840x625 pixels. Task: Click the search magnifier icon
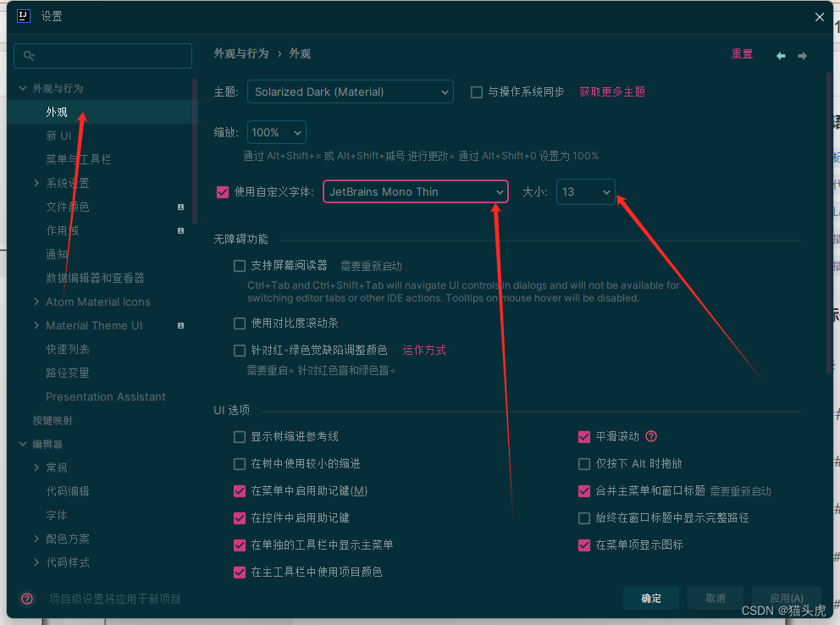[29, 55]
